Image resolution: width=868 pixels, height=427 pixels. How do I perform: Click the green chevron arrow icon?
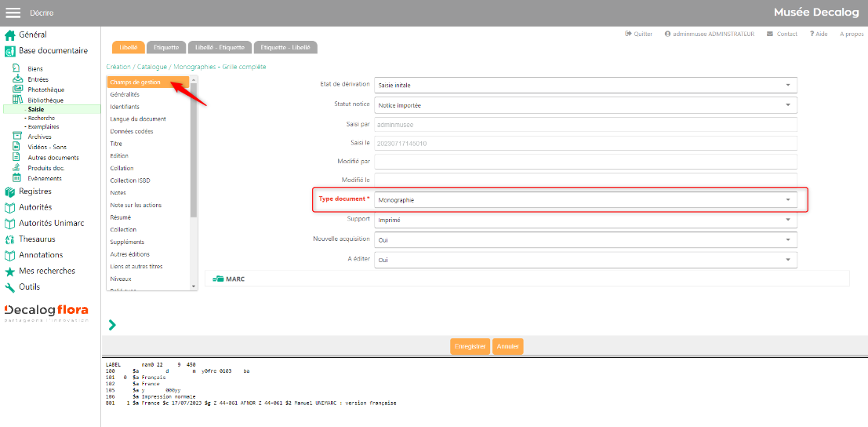(x=112, y=324)
